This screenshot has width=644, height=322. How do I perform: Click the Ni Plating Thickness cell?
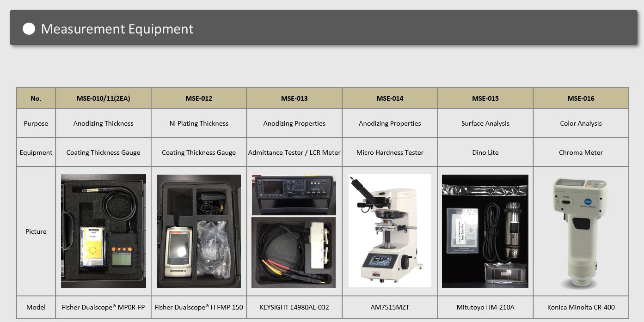pos(199,123)
